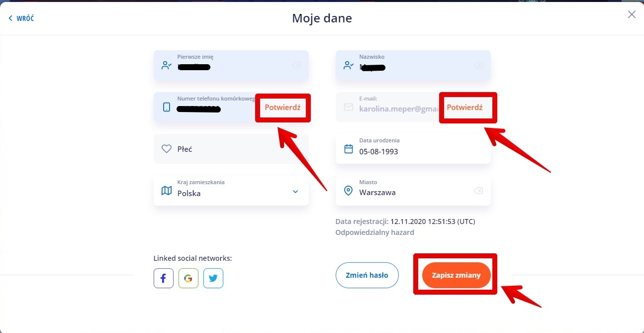Link Facebook social network account
Screen dimensions: 644x333
pos(164,278)
